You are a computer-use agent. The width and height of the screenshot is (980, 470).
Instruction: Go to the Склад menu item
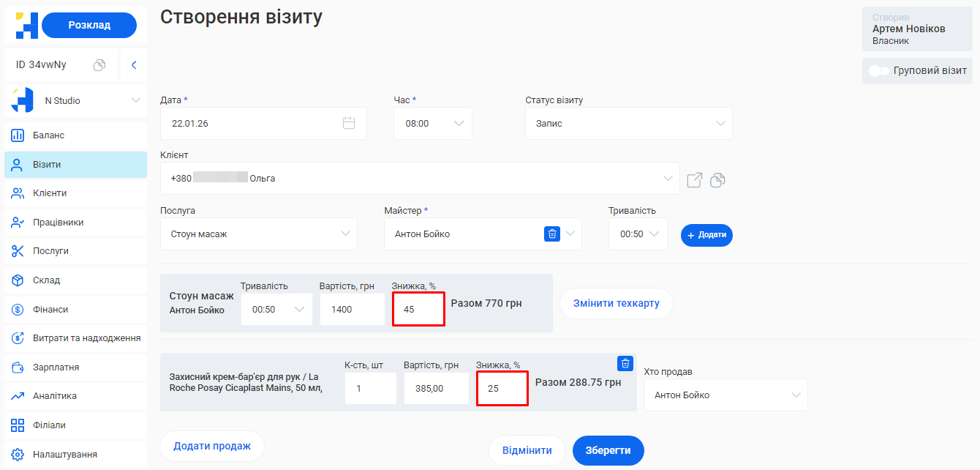pyautogui.click(x=46, y=280)
